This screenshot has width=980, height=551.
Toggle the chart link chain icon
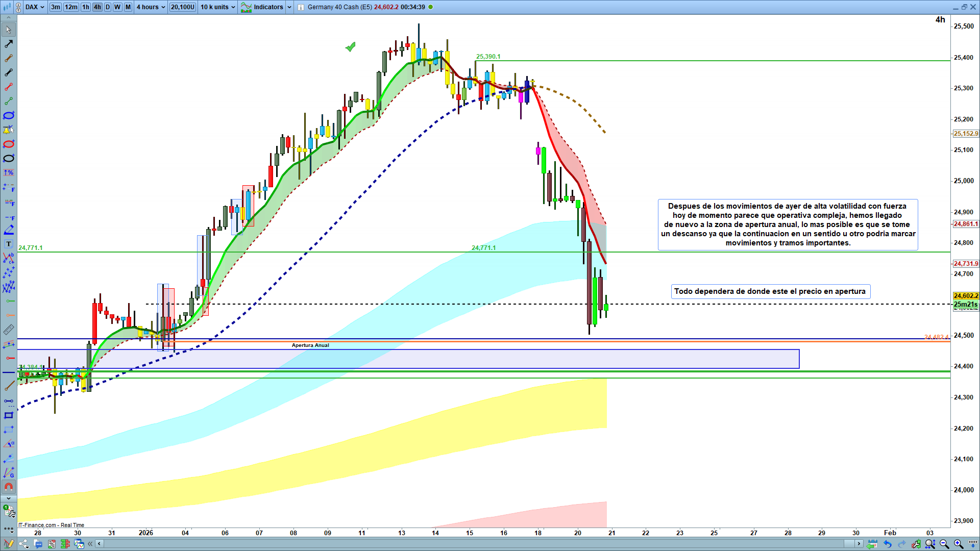click(x=18, y=7)
